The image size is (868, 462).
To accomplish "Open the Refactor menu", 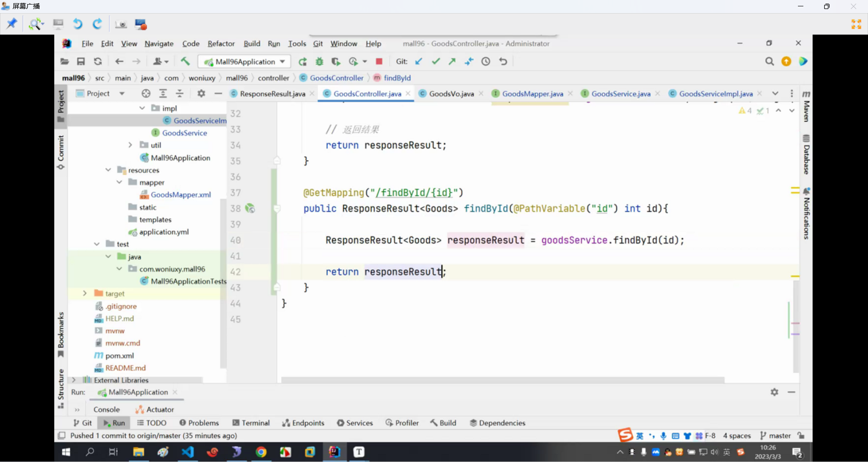I will (221, 43).
